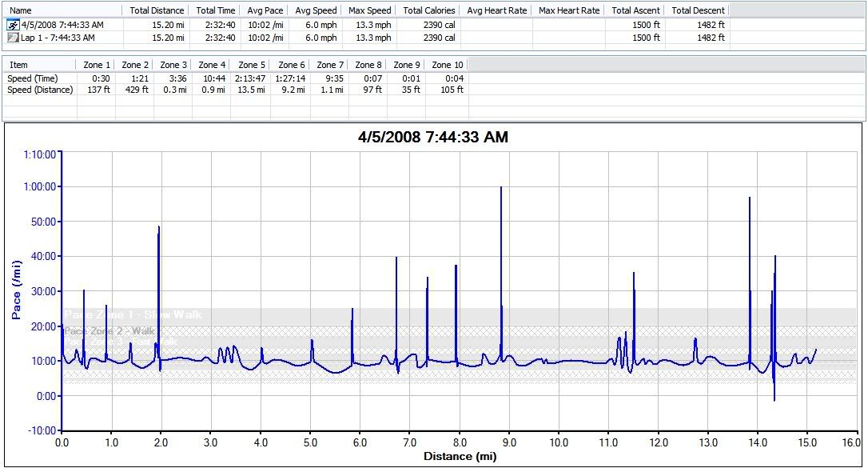This screenshot has height=472, width=868.
Task: Click the Zone 5 column header
Action: [x=252, y=65]
